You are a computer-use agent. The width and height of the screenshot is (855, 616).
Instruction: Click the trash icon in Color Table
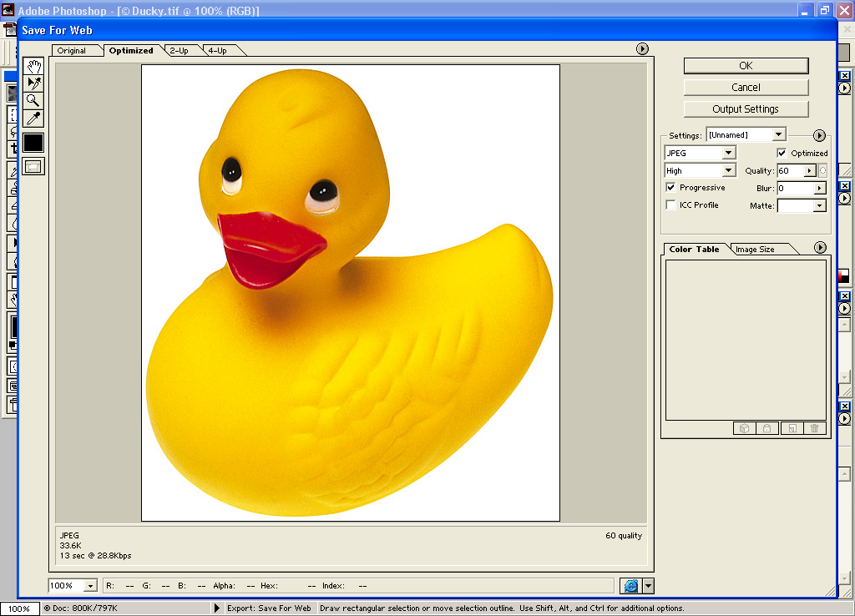815,428
